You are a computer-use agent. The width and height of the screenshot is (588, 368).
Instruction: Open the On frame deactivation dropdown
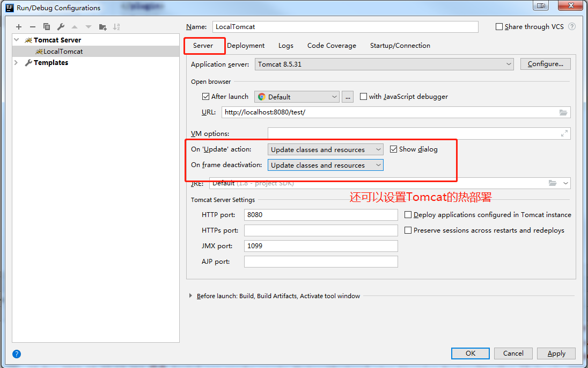coord(326,165)
